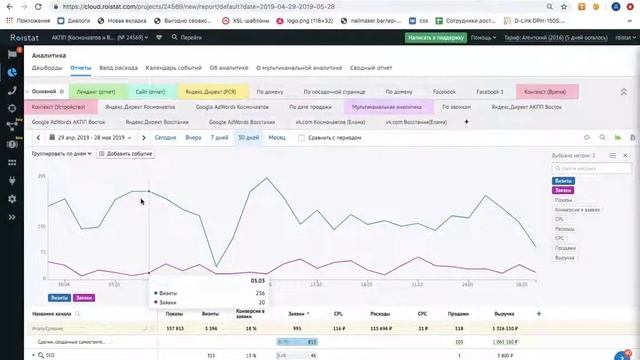The width and height of the screenshot is (640, 360).
Task: Toggle the Визиты metric chip in metrics panel
Action: coord(563,180)
